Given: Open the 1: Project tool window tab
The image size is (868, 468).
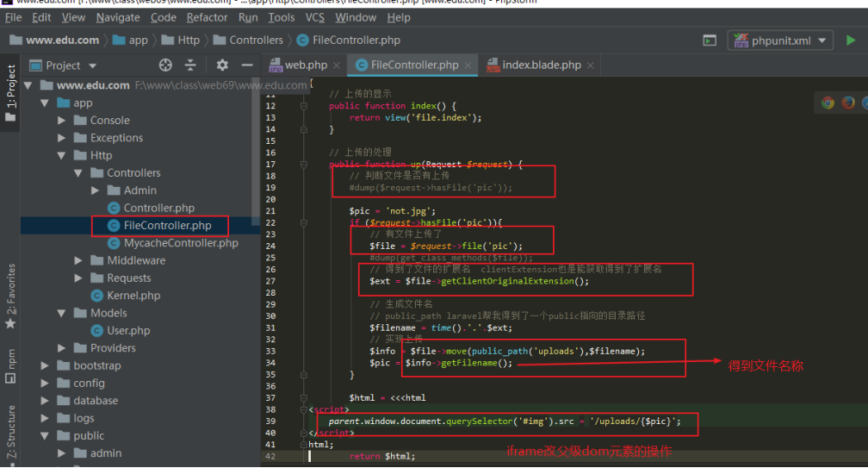Looking at the screenshot, I should [10, 92].
